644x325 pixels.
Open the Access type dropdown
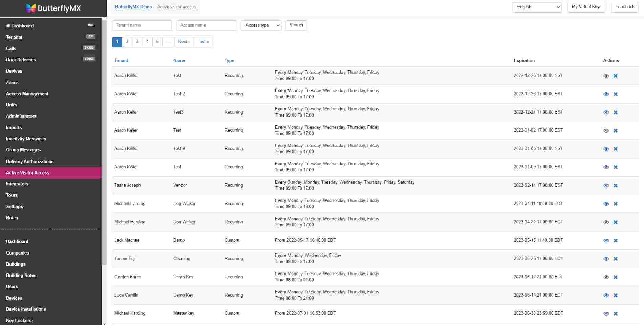point(261,25)
